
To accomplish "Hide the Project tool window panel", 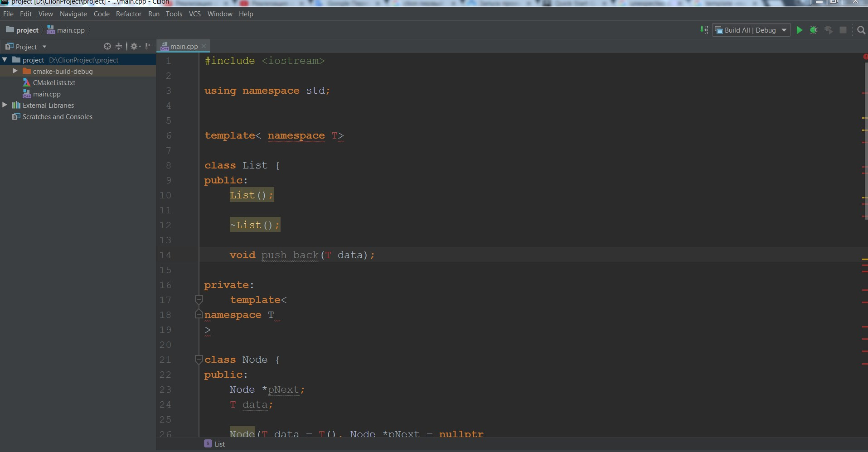I will point(149,46).
